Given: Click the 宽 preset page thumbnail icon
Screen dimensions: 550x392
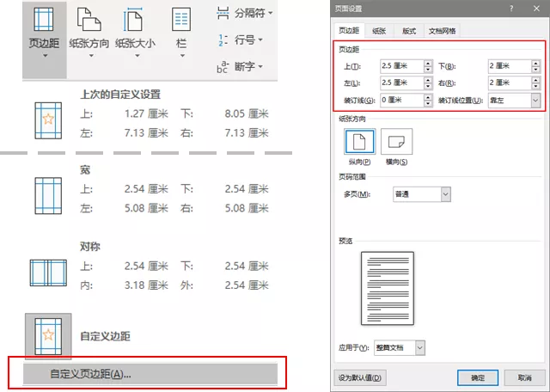Looking at the screenshot, I should pyautogui.click(x=48, y=196).
